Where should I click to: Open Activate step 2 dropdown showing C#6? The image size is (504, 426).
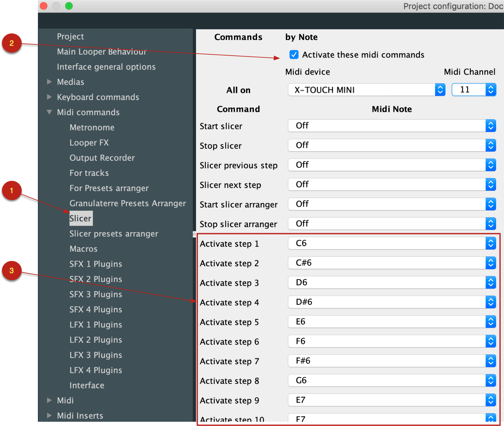392,263
